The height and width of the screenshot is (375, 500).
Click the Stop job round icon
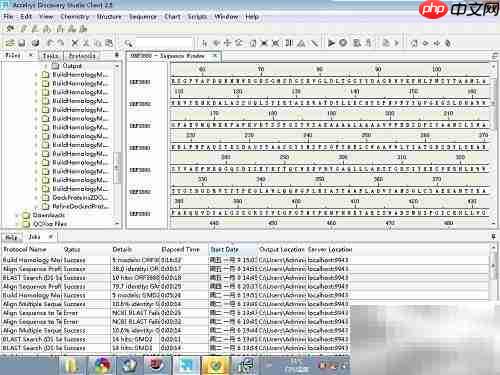[343, 43]
